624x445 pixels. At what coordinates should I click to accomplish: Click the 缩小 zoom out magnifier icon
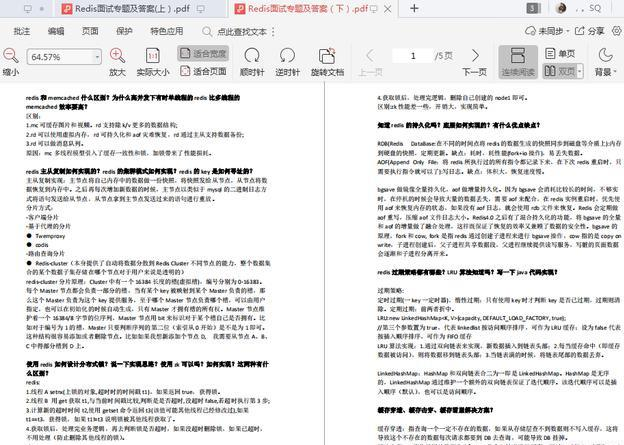(x=11, y=56)
